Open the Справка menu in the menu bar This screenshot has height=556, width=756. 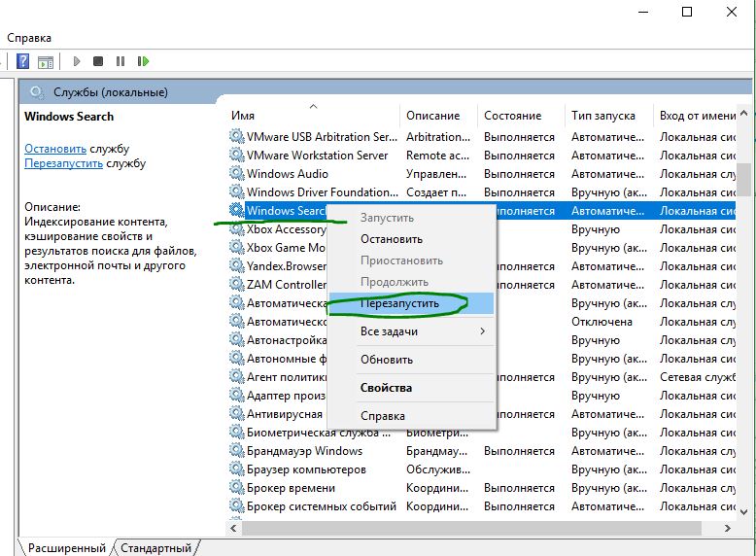pos(29,38)
